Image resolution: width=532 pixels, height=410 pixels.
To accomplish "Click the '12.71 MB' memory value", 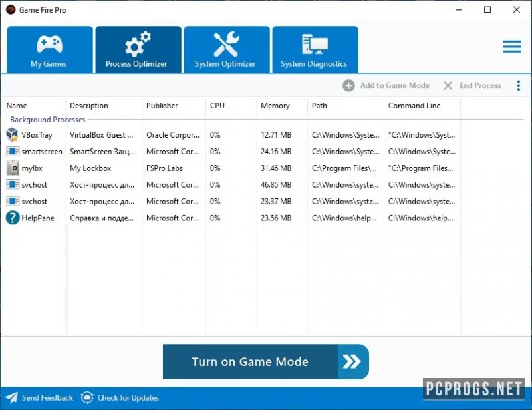I will (x=276, y=135).
